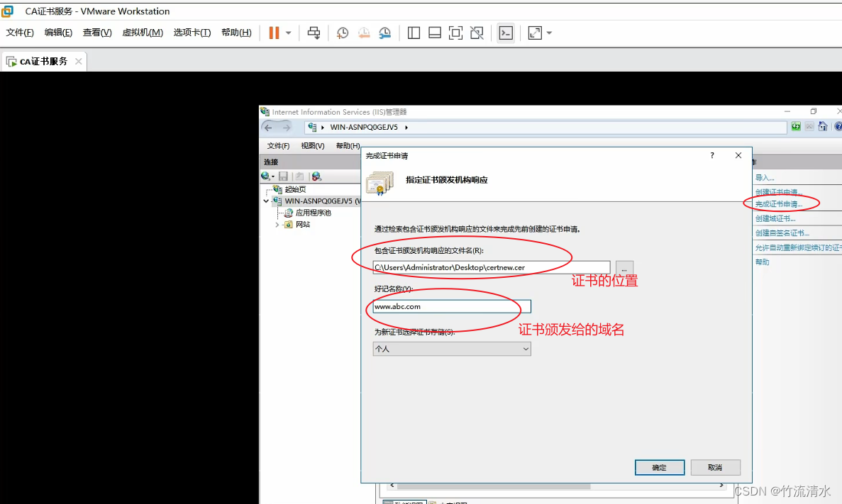Open the console view icon

[506, 33]
